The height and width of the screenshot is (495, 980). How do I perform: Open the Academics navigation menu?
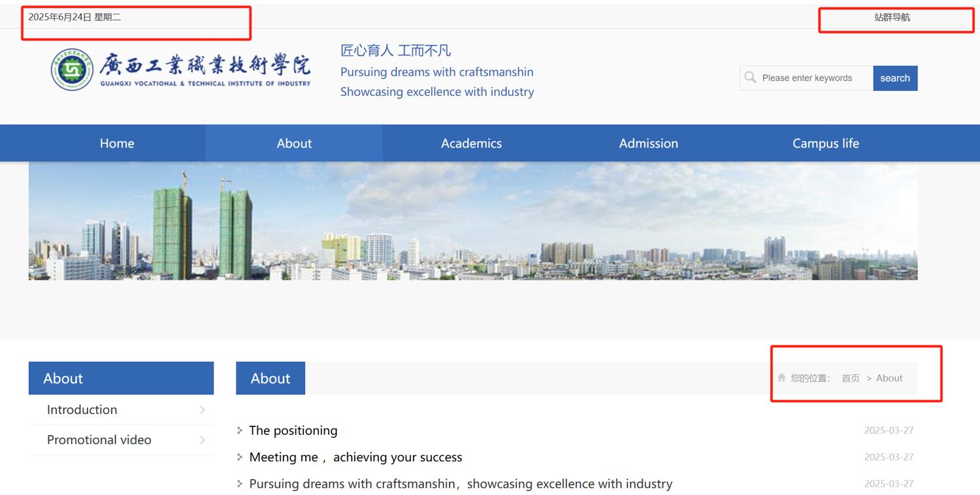(471, 143)
